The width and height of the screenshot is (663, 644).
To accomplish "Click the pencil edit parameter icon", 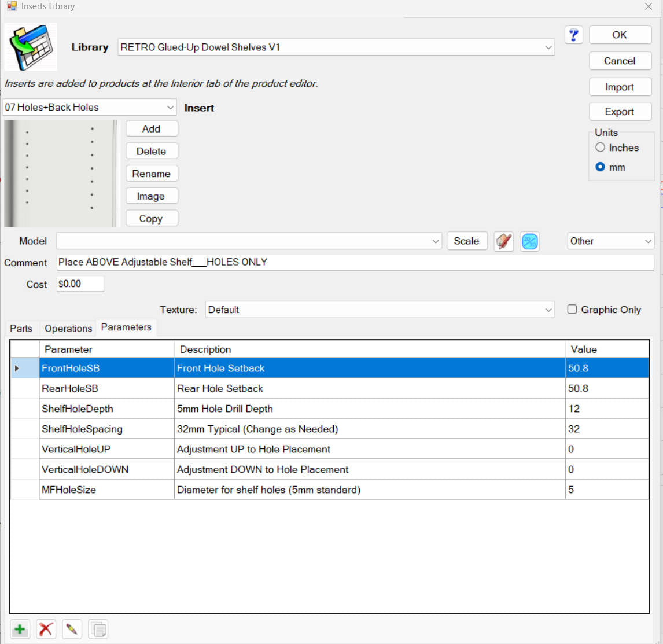I will coord(72,629).
